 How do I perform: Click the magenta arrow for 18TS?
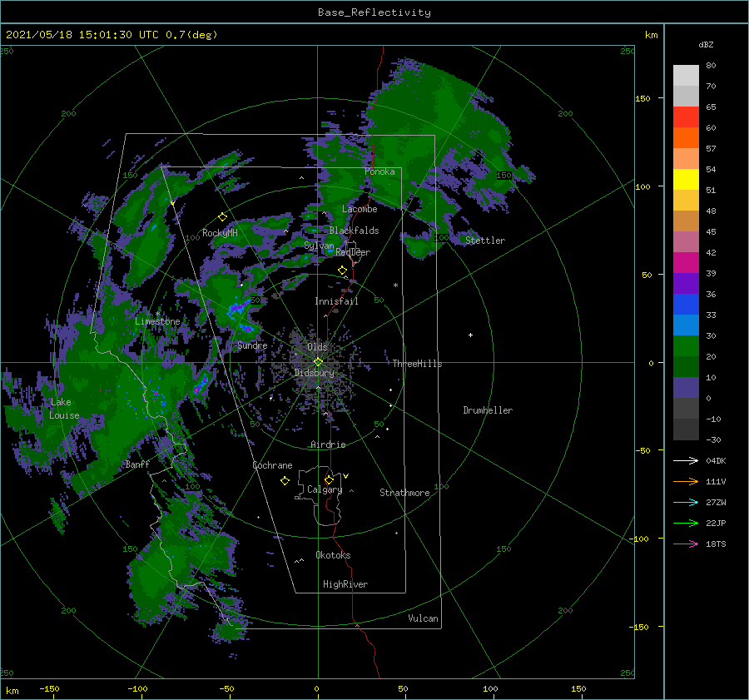(686, 544)
